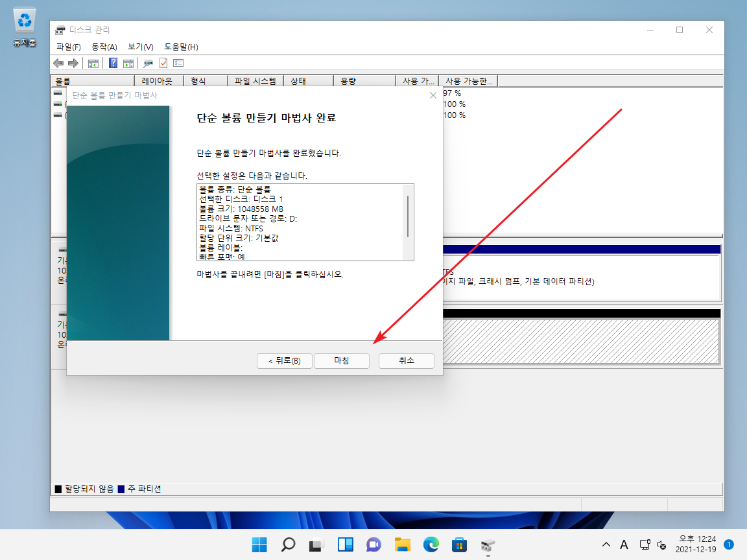Image resolution: width=747 pixels, height=560 pixels.
Task: Launch Chat app from taskbar
Action: [x=374, y=544]
